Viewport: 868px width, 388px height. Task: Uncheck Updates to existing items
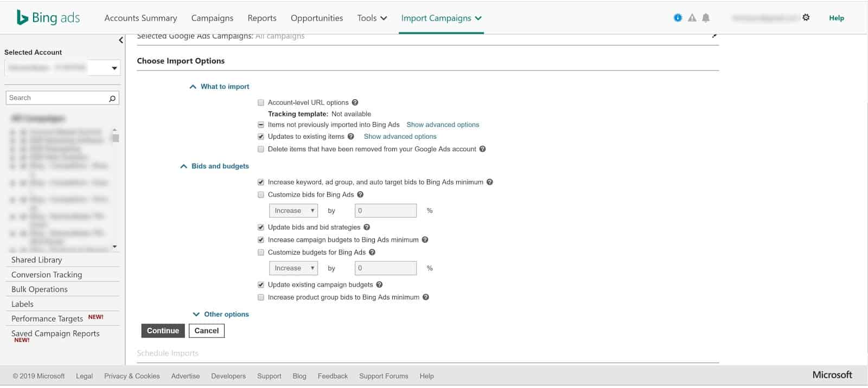coord(261,137)
